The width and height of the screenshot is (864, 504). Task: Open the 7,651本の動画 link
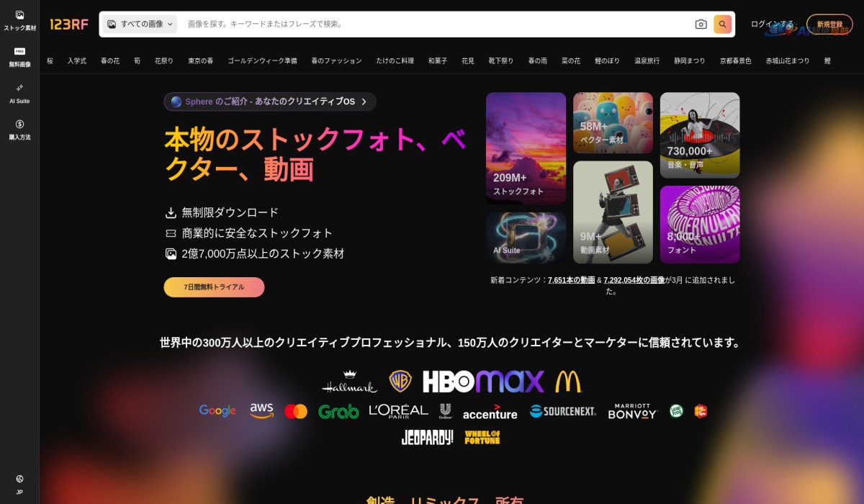[x=572, y=281]
